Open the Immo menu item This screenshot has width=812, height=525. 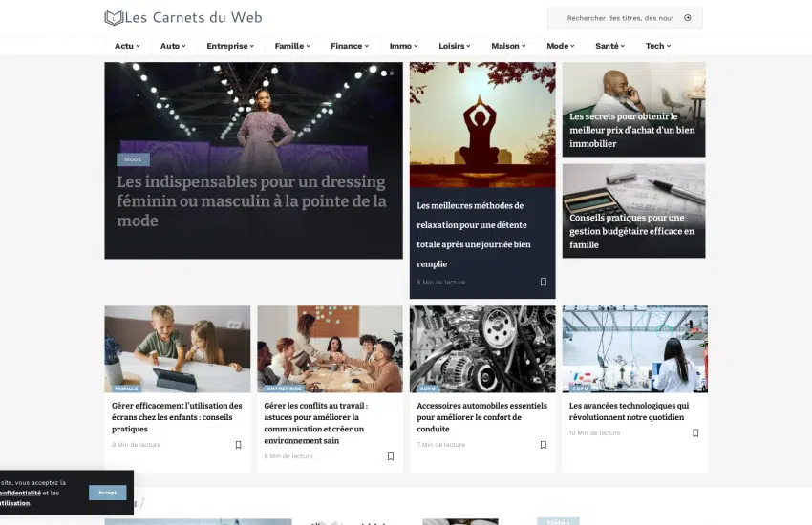[403, 46]
